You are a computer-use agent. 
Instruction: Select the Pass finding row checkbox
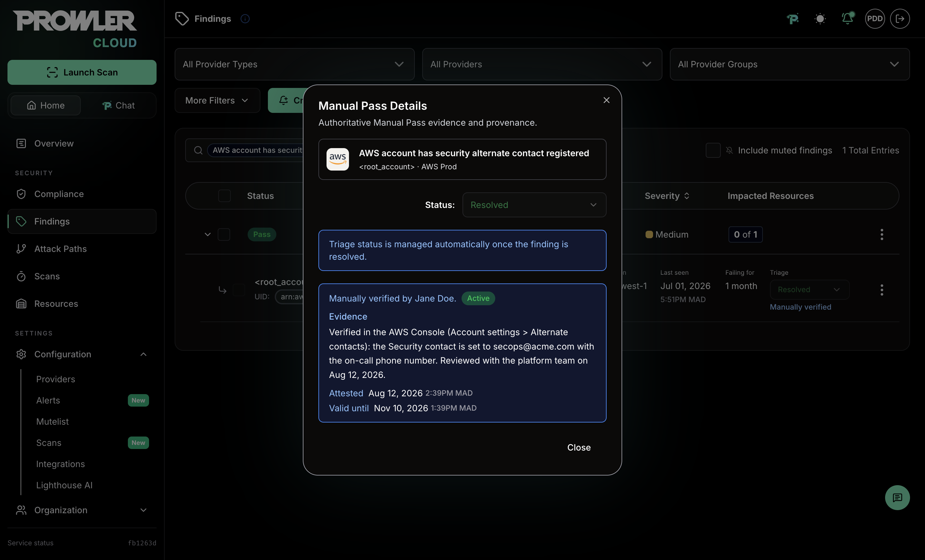pos(224,234)
